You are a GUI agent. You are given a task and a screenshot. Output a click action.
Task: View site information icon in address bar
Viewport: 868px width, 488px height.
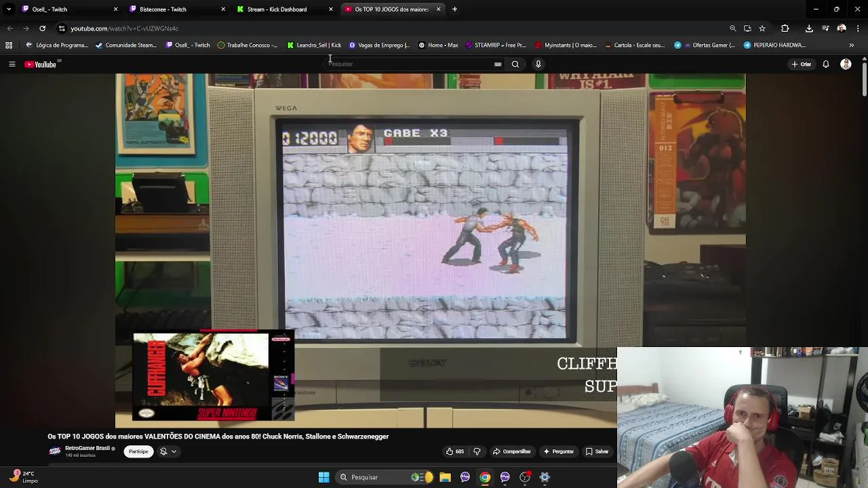(x=61, y=28)
